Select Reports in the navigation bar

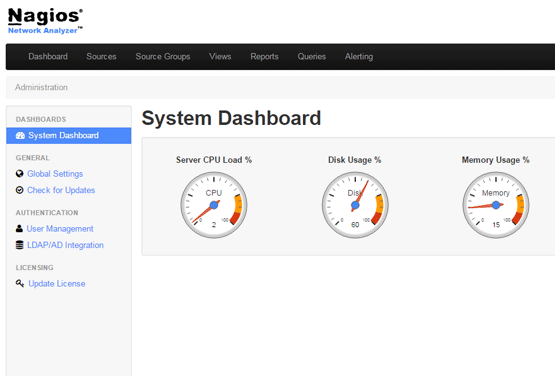[x=264, y=57]
